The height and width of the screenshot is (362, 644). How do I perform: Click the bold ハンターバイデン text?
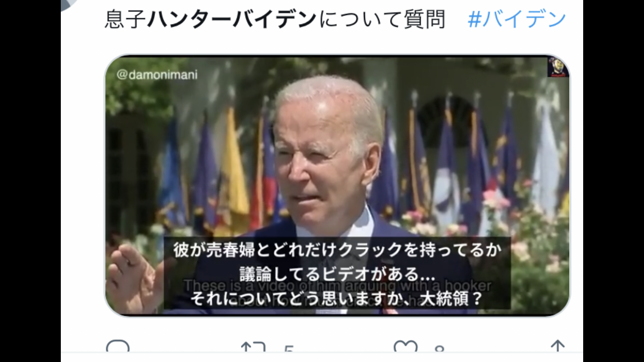coord(231,19)
